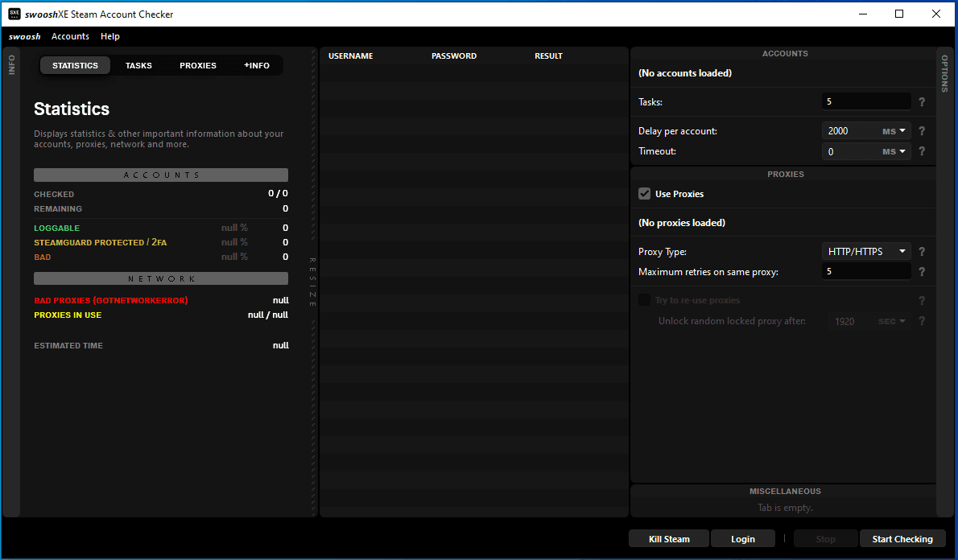Screen dimensions: 958x560
Task: Click the Kill Steam button
Action: [x=668, y=538]
